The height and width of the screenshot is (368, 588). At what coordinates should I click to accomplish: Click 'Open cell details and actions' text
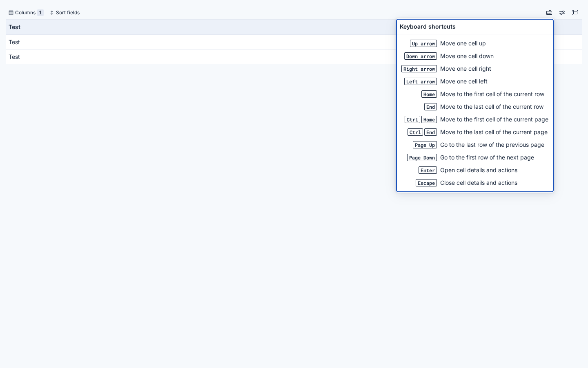click(479, 170)
